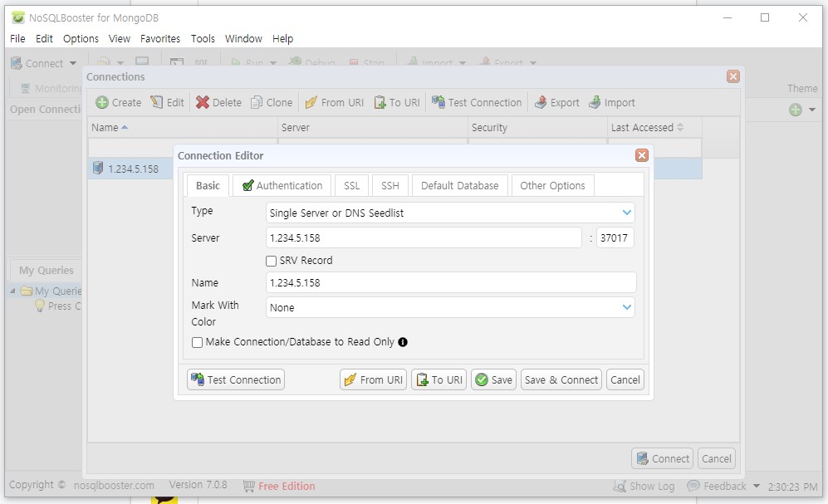Check Make Connection/Database to Read Only
The width and height of the screenshot is (828, 504).
pyautogui.click(x=197, y=343)
